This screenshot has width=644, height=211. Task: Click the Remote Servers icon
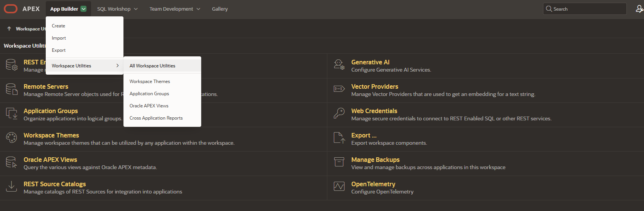coord(11,90)
